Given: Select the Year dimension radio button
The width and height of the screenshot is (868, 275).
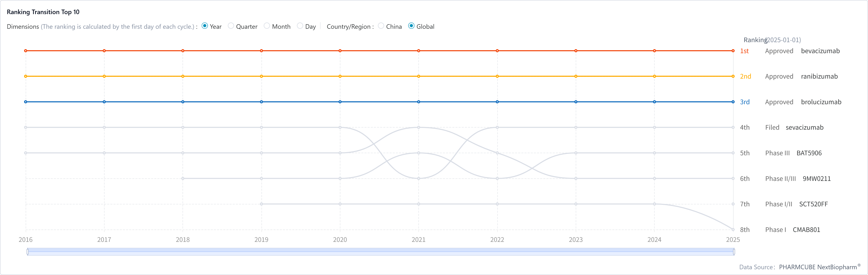Looking at the screenshot, I should point(204,26).
